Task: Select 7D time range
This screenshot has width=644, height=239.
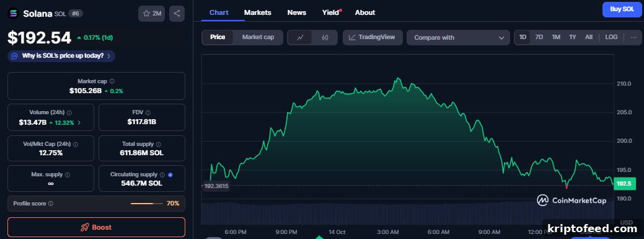Action: [x=539, y=37]
